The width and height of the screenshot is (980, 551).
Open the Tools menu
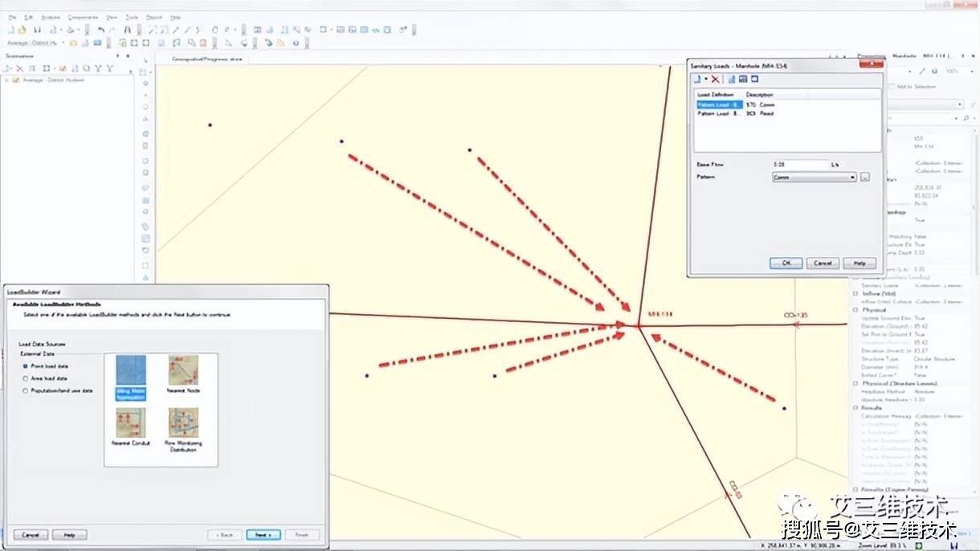click(133, 17)
